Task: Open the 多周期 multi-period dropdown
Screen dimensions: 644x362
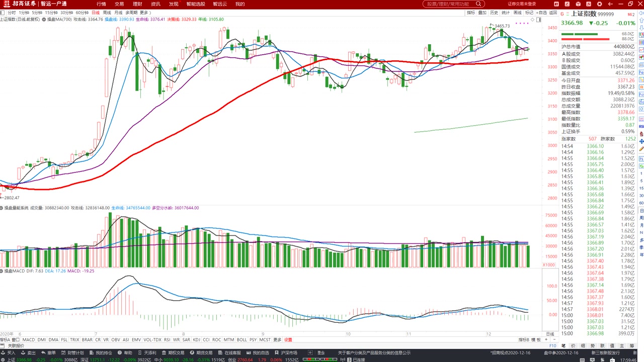Action: click(x=131, y=12)
